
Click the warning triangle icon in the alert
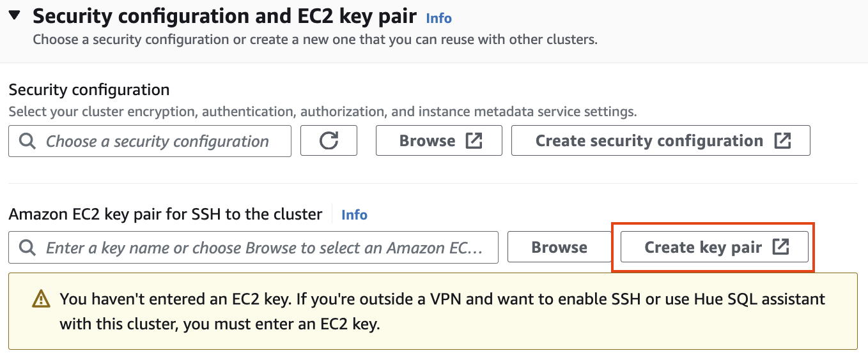click(x=41, y=299)
